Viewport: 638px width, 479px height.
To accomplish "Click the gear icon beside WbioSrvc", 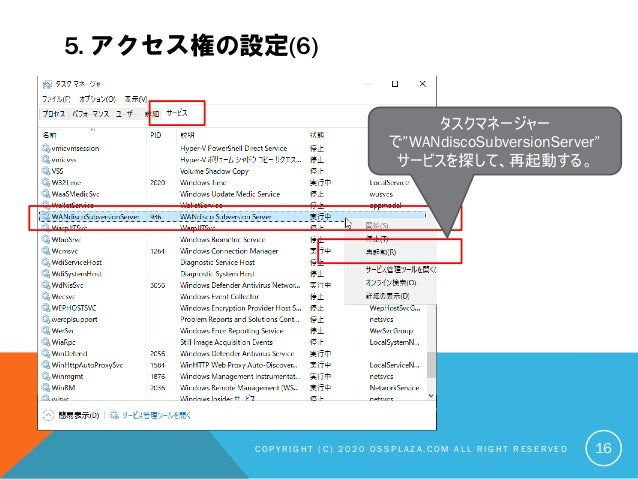I will pyautogui.click(x=46, y=239).
